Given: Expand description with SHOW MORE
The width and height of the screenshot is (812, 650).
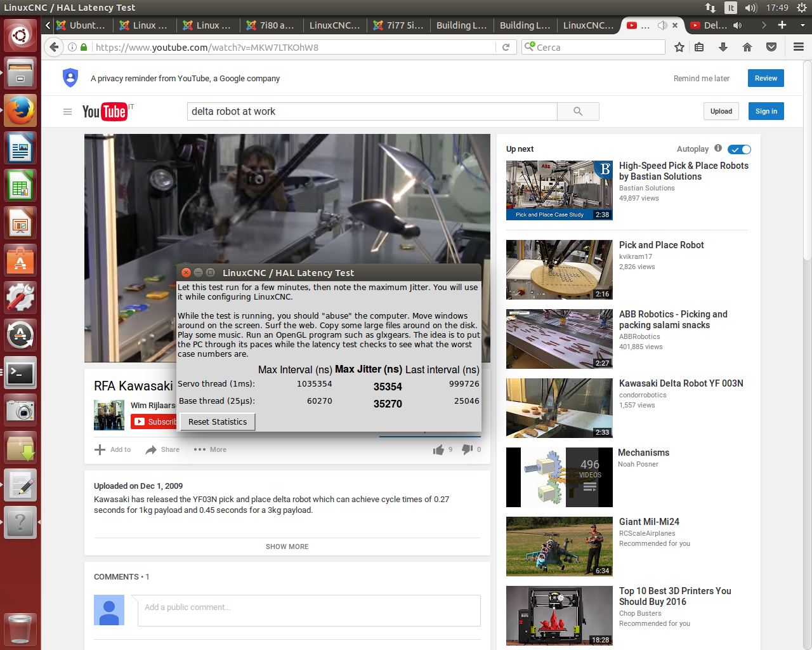Looking at the screenshot, I should click(287, 547).
